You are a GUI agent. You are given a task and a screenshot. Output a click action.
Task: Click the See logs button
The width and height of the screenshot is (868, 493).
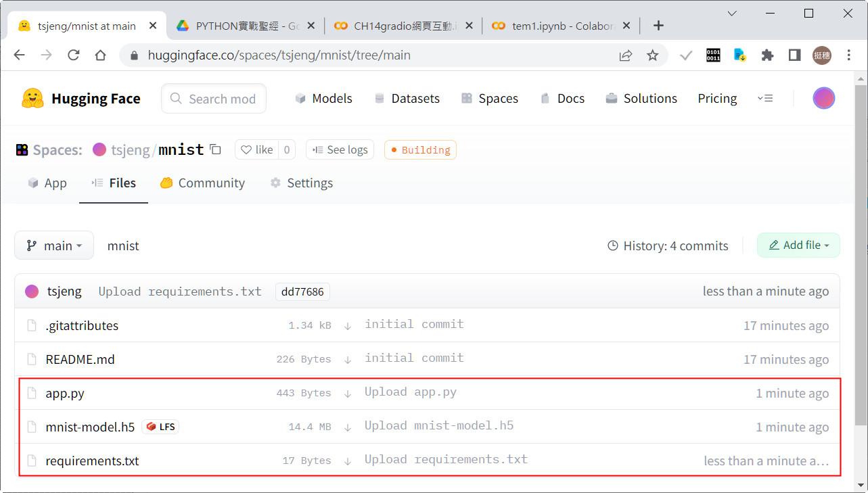pos(340,149)
